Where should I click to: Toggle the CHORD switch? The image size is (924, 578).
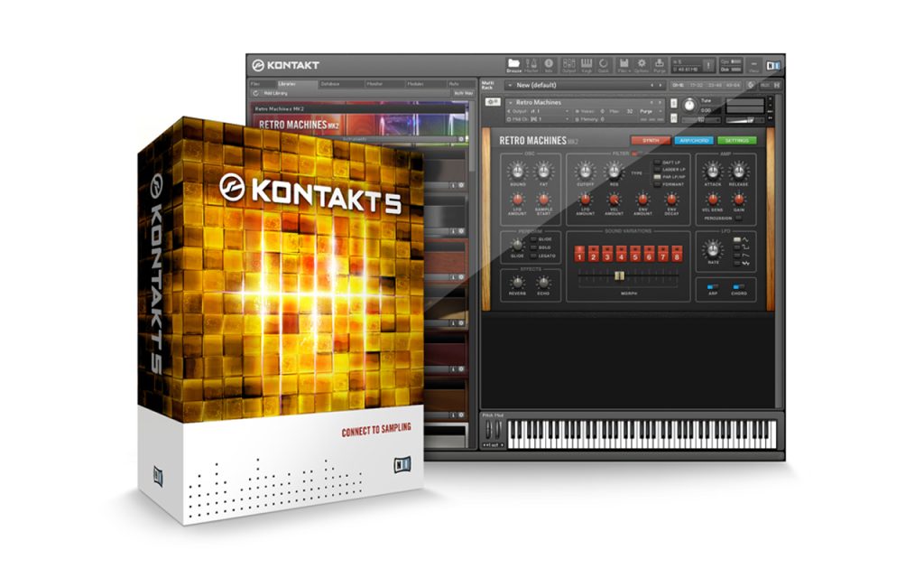tap(738, 286)
